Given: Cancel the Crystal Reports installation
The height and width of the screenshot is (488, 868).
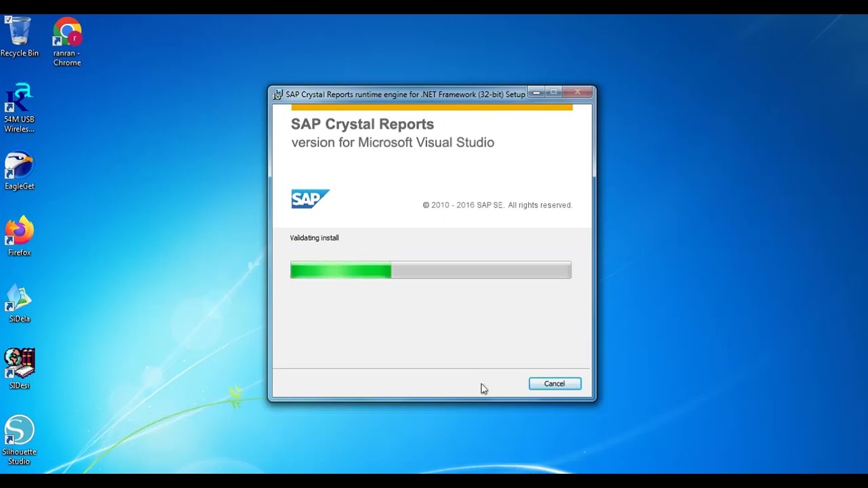Looking at the screenshot, I should pyautogui.click(x=555, y=384).
